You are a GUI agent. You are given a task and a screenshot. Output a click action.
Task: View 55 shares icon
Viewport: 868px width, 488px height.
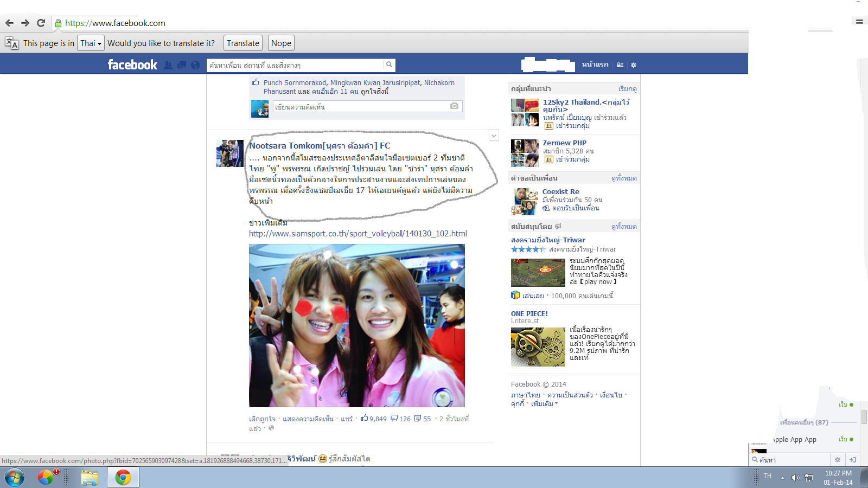pyautogui.click(x=418, y=418)
